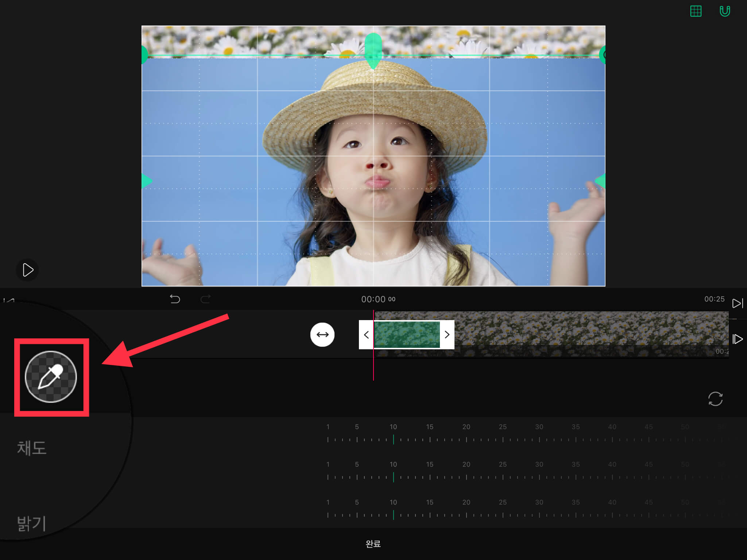
Task: Toggle the grid overlay icon
Action: [696, 11]
